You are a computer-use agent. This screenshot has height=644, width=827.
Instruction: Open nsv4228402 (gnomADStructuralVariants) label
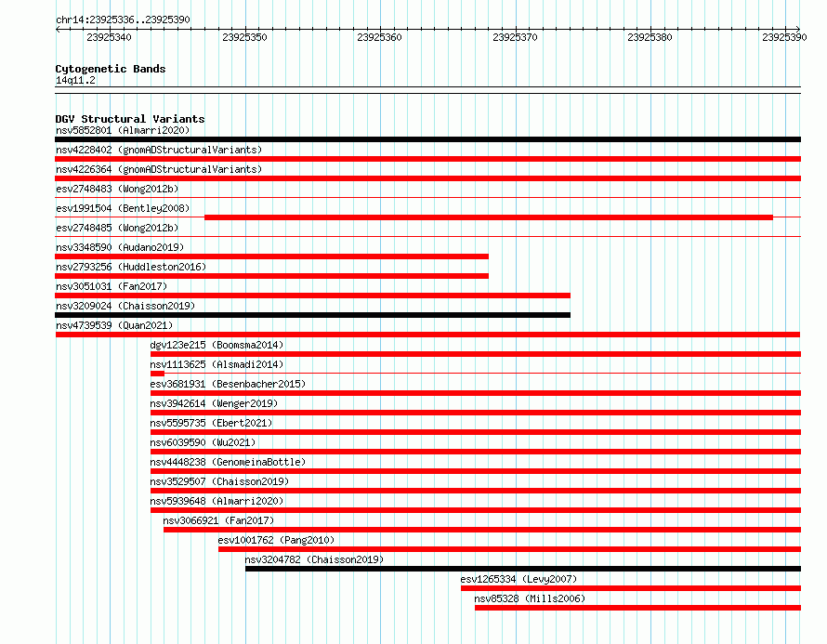click(x=159, y=150)
